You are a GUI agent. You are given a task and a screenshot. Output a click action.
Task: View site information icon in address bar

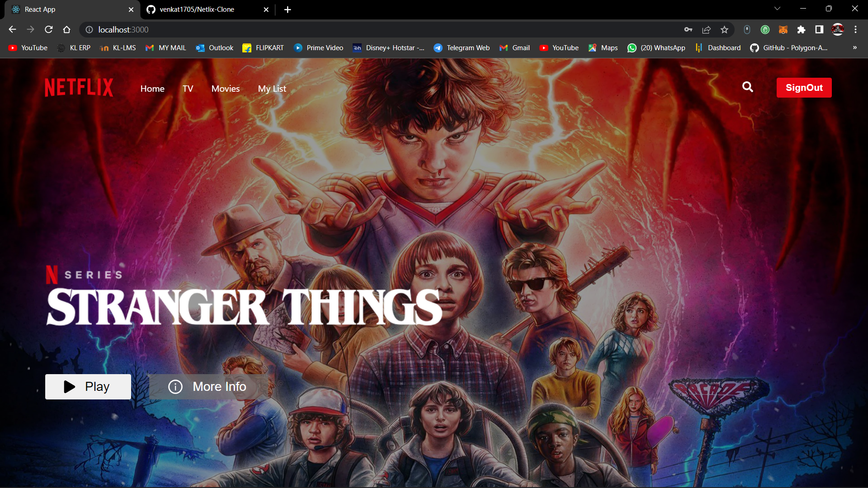point(90,29)
